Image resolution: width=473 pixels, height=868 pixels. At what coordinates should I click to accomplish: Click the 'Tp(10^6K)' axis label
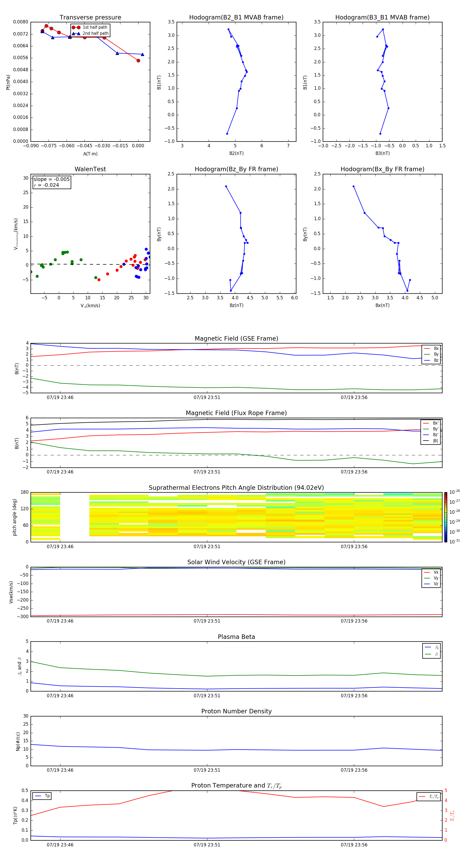(15, 815)
